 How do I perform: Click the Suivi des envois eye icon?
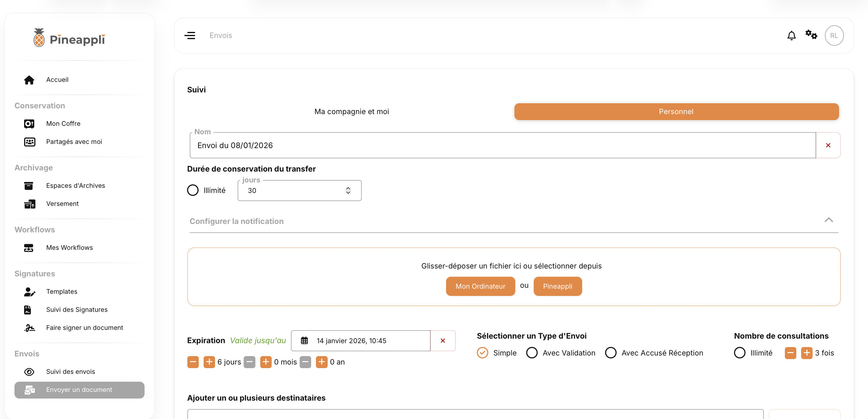(x=29, y=371)
